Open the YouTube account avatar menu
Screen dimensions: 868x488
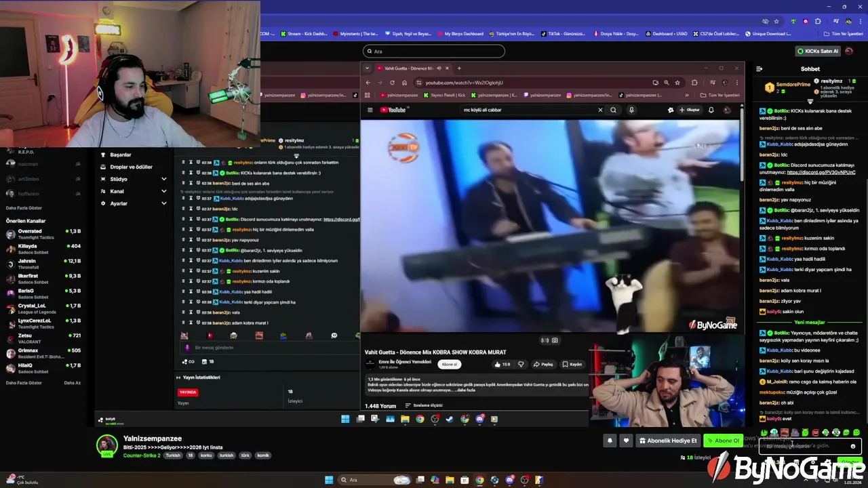click(728, 110)
